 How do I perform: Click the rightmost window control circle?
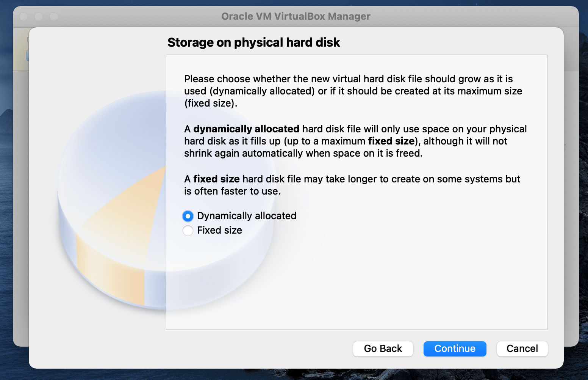coord(54,17)
